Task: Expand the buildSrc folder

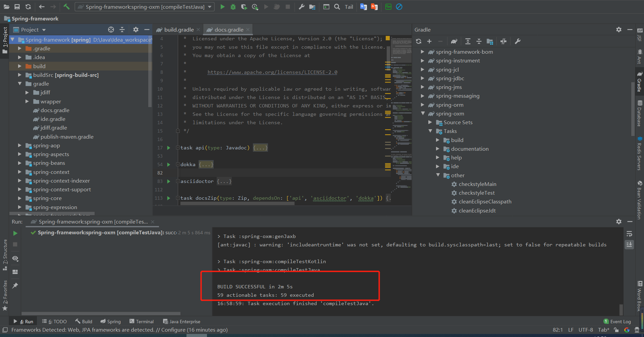Action: coord(20,75)
